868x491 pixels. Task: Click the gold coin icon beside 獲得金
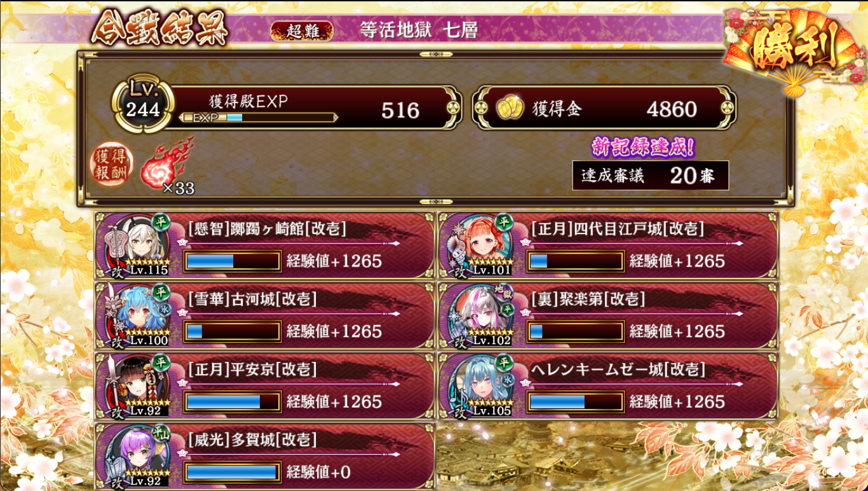[510, 109]
